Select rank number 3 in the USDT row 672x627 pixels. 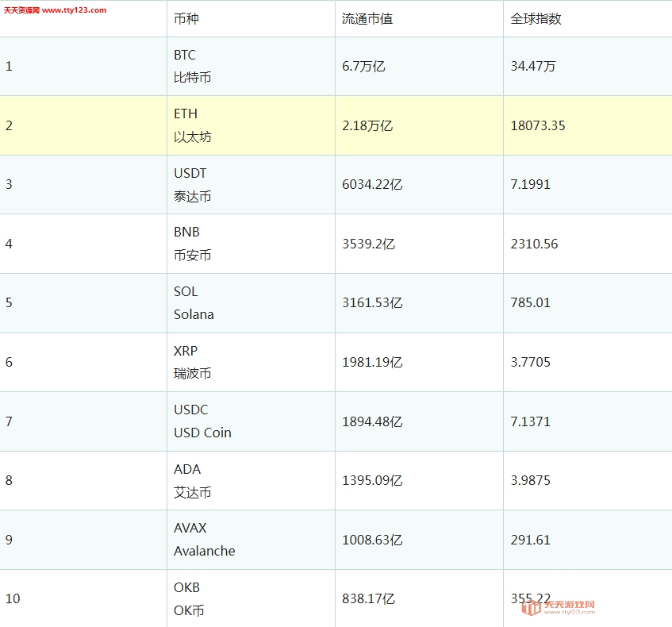(9, 184)
